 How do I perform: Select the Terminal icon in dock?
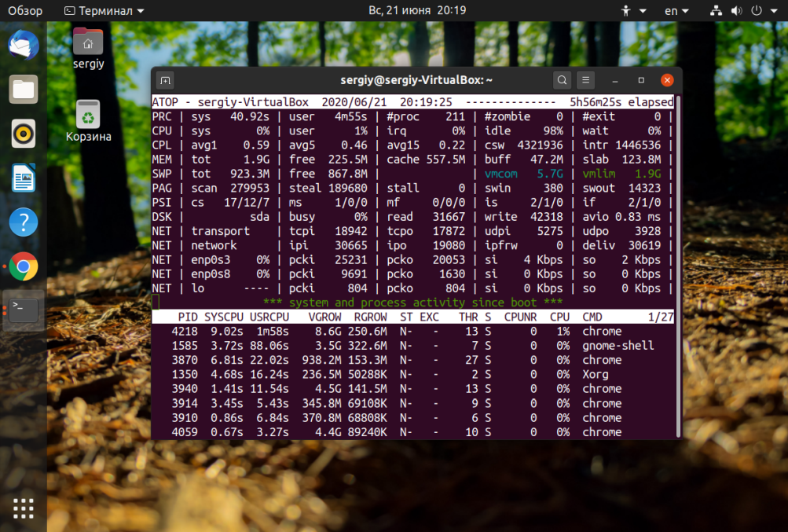[x=24, y=311]
